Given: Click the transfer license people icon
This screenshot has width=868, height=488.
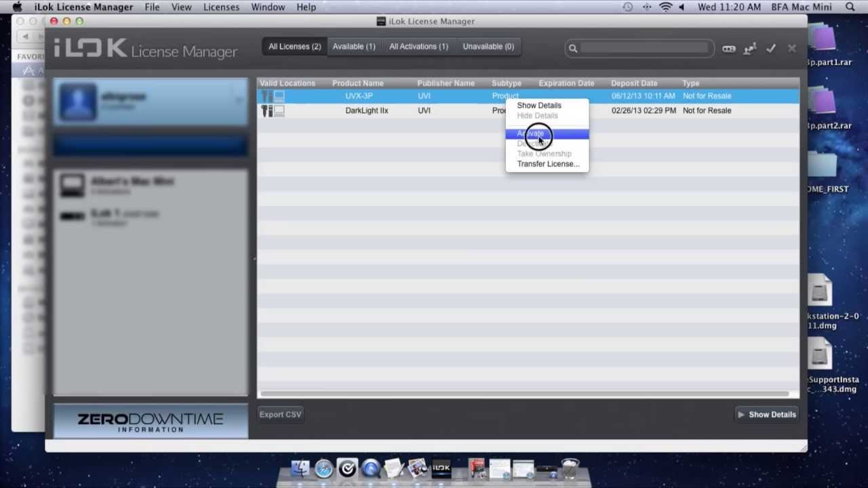Looking at the screenshot, I should (749, 49).
